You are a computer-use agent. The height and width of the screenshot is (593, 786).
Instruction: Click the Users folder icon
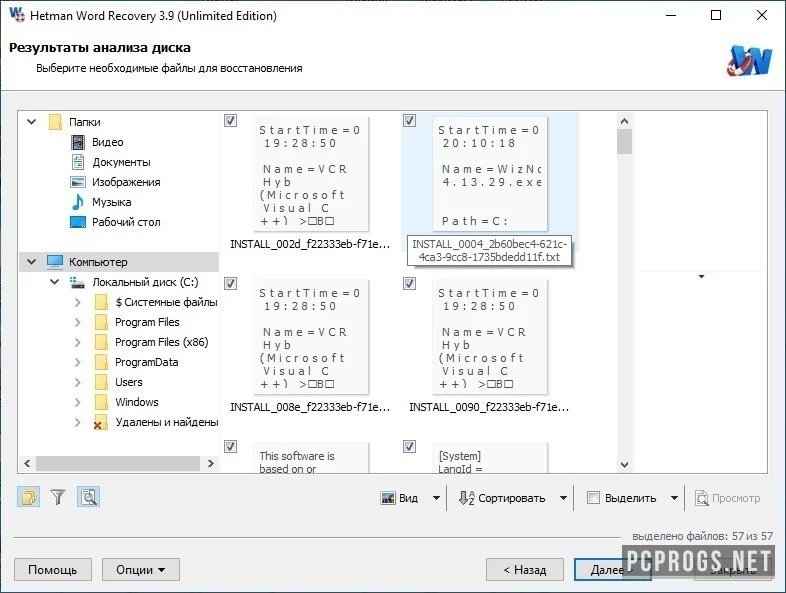point(101,382)
